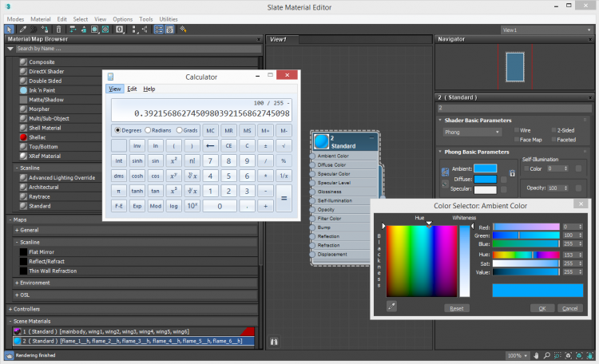Toggle Ambient-Diffuse color lock icon

click(x=445, y=172)
